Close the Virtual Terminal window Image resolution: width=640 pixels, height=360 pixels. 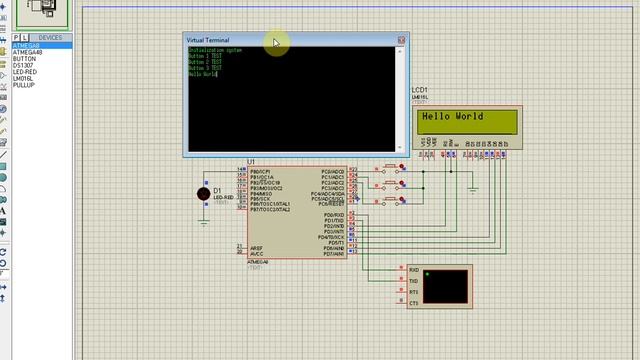[401, 40]
